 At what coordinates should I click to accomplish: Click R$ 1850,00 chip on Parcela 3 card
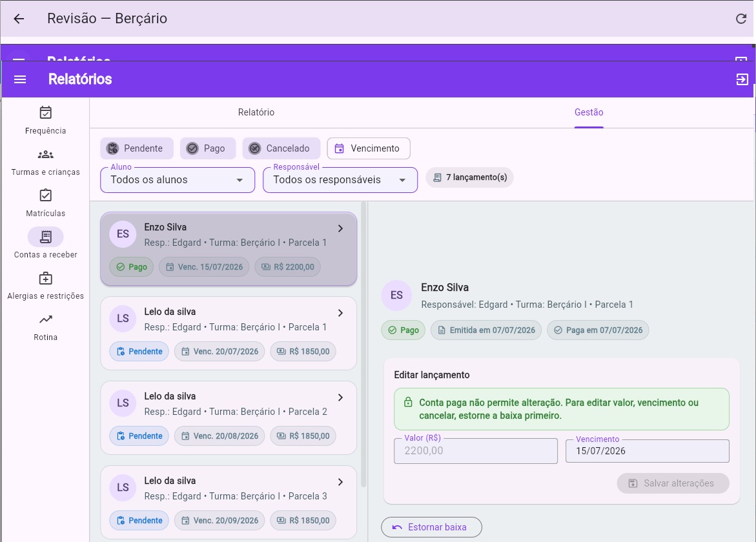point(303,521)
